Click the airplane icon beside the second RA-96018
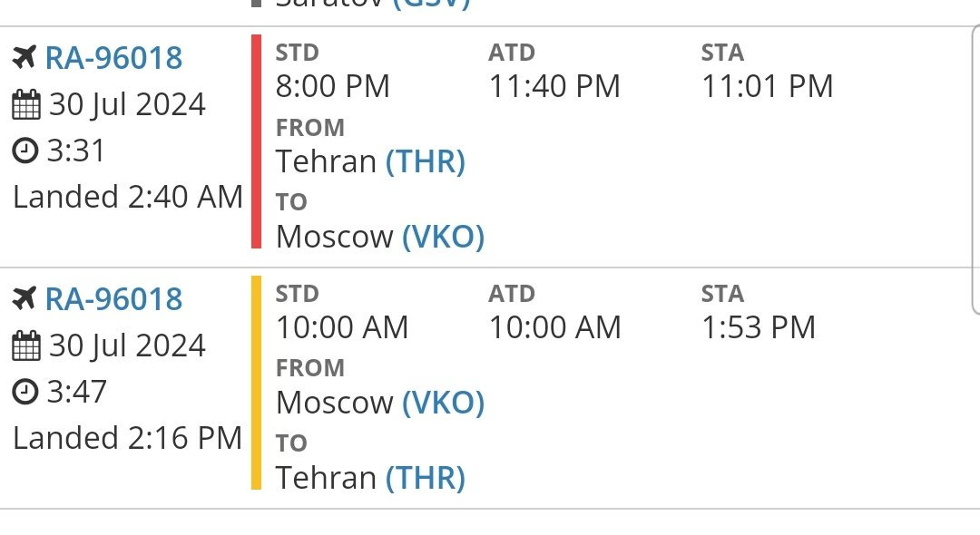The height and width of the screenshot is (535, 980). pyautogui.click(x=24, y=298)
